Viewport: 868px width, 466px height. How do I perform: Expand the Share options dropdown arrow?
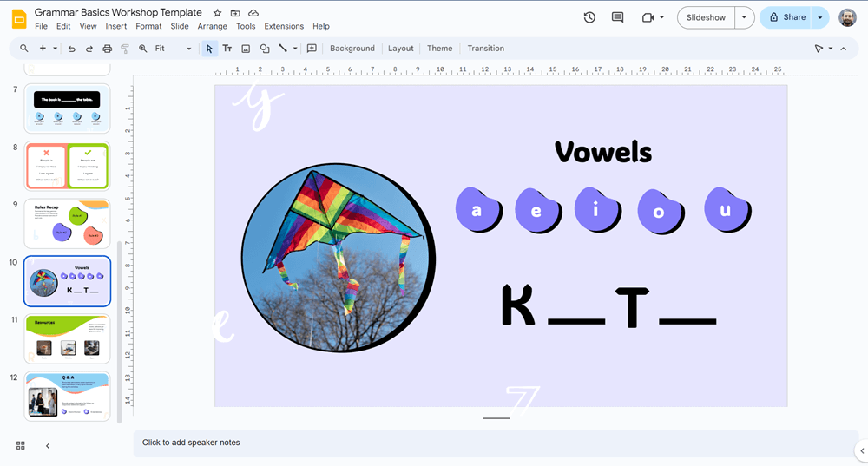click(x=819, y=17)
